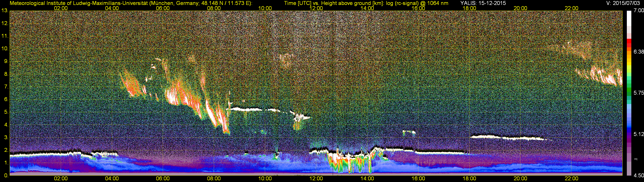Image resolution: width=644 pixels, height=182 pixels.
Task: Click the 'Time [UTC] vs. Height above ground [km]' title
Action: [x=334, y=3]
